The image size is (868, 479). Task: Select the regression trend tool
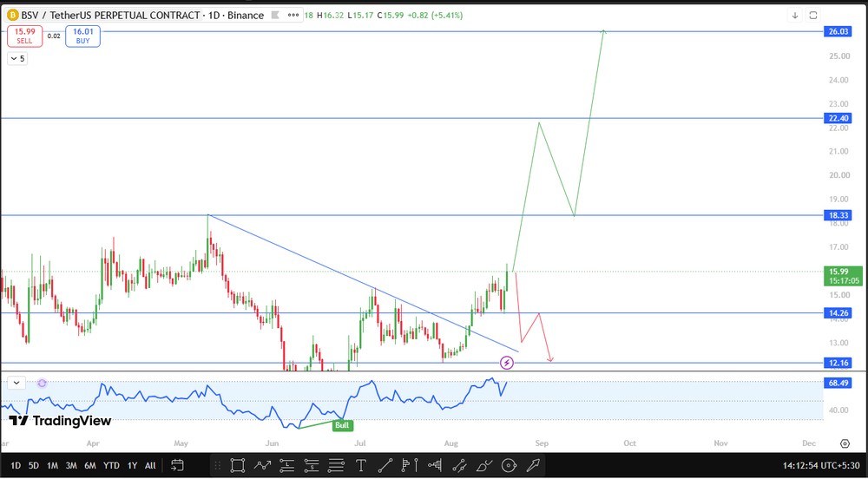(x=459, y=465)
